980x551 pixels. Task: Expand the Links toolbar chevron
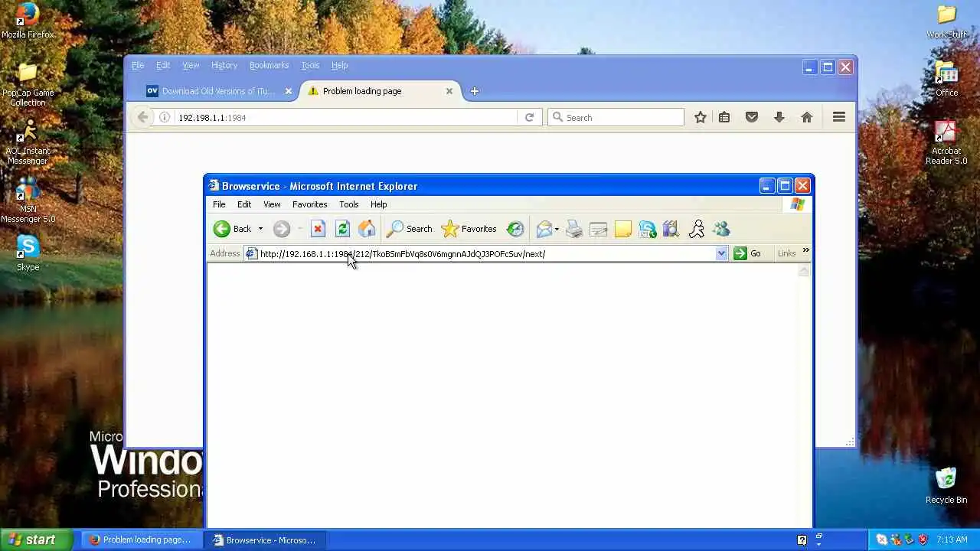(x=805, y=250)
